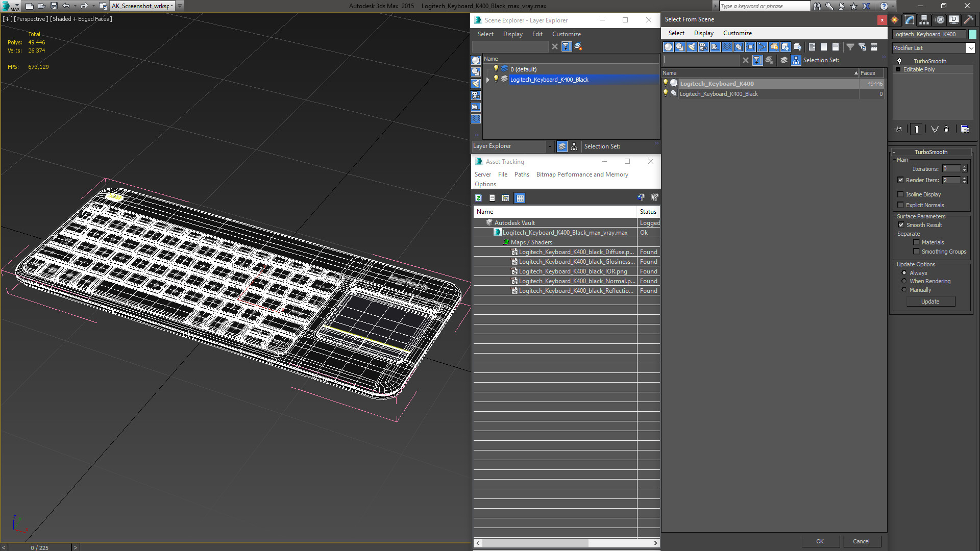
Task: Click the OK button
Action: (820, 541)
